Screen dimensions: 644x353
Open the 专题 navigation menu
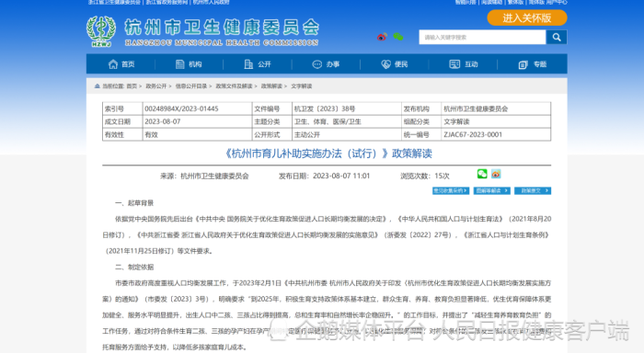click(533, 64)
